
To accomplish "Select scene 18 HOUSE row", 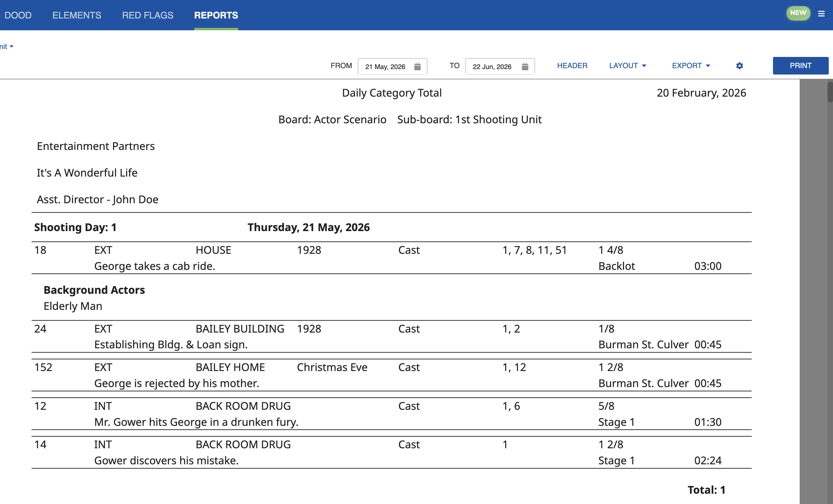I will [338, 257].
